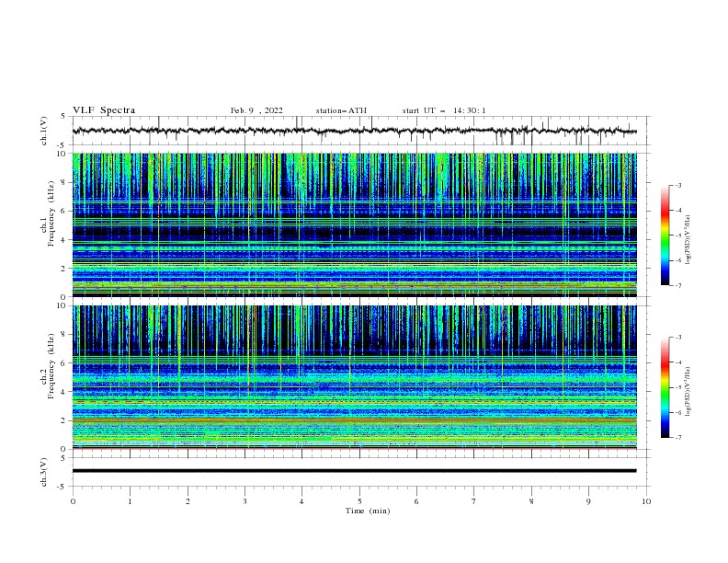Click the ch.1 voltage waveform trace
This screenshot has width=728, height=563.
[354, 131]
